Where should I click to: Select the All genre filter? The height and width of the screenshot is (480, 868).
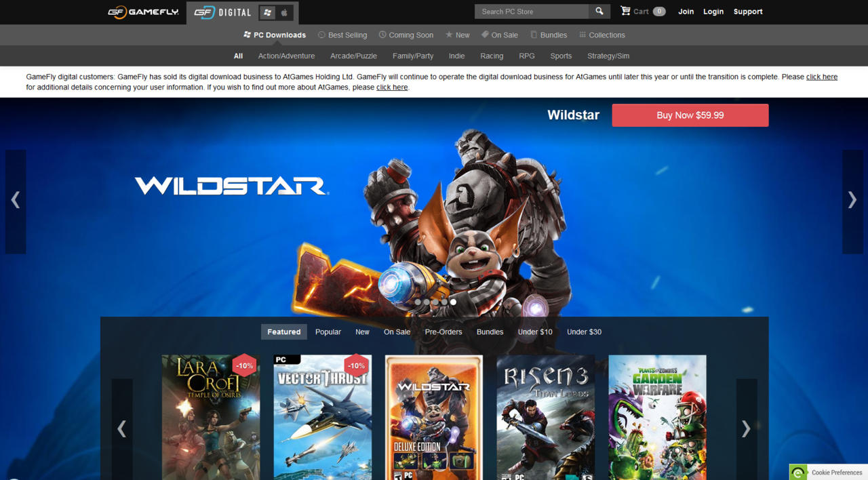pos(238,56)
